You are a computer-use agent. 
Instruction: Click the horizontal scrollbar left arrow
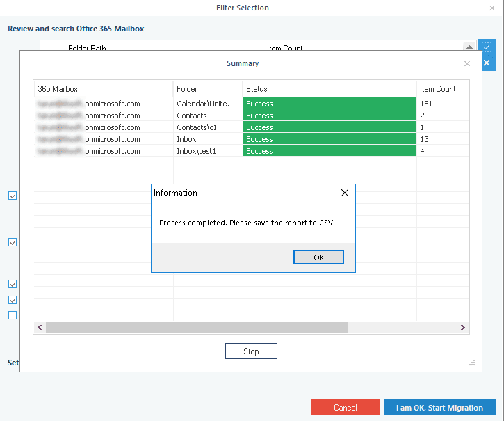(x=40, y=327)
